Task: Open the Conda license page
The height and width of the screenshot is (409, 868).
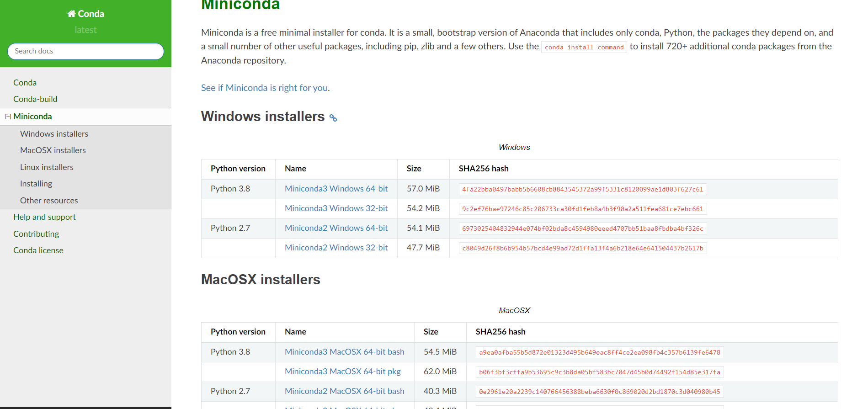Action: 38,250
